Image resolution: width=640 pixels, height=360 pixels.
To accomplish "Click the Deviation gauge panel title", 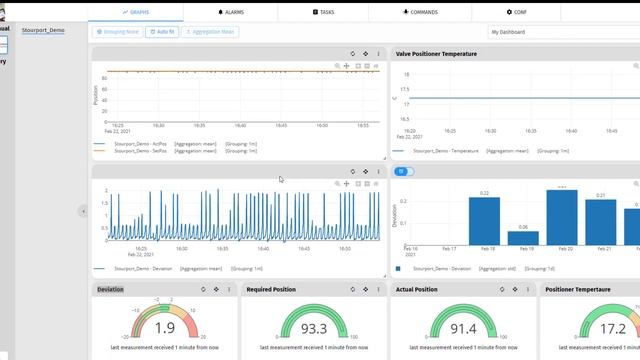I will [110, 289].
